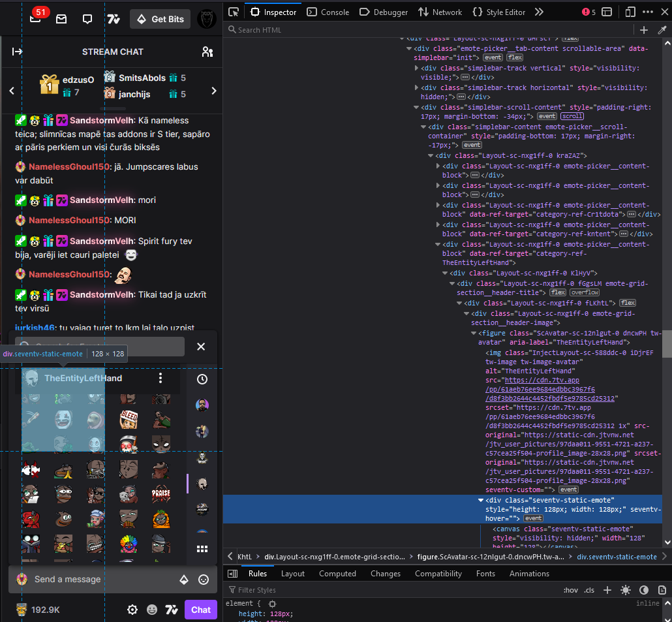The width and height of the screenshot is (672, 622).
Task: Click the Get Bits button
Action: pyautogui.click(x=160, y=19)
